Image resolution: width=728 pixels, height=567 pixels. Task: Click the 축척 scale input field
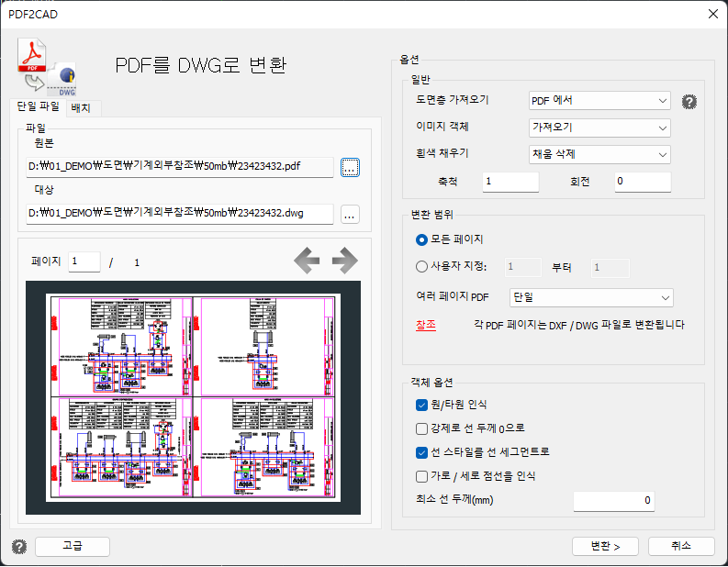tap(510, 182)
